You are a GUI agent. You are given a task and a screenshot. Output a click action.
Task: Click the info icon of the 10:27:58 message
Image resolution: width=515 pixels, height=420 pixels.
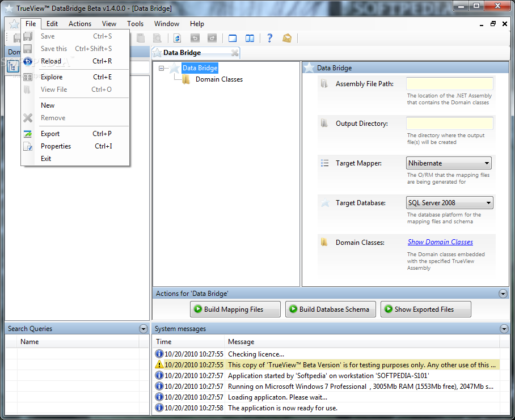(x=159, y=408)
